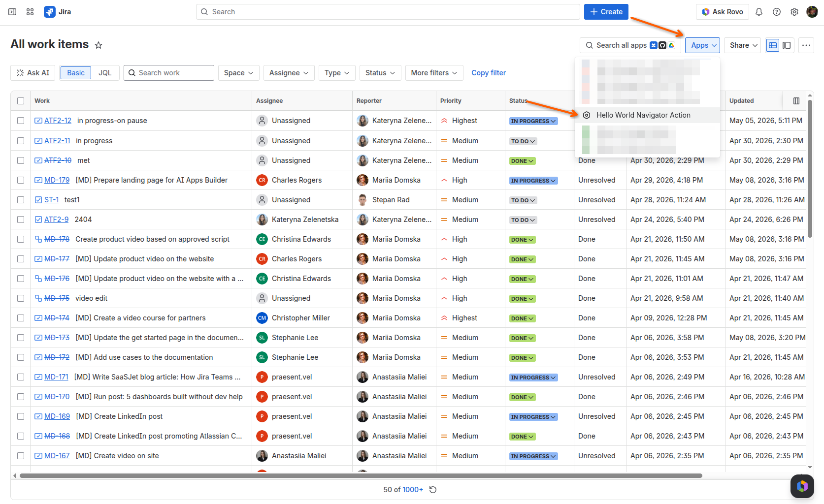This screenshot has height=504, width=824.
Task: Click the Ask AI button
Action: (33, 73)
